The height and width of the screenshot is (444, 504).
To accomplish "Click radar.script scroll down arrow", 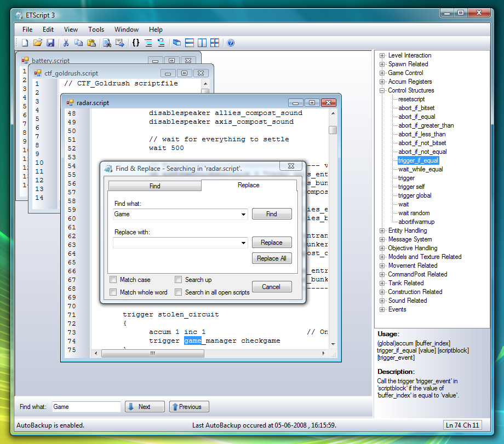I will pos(333,344).
